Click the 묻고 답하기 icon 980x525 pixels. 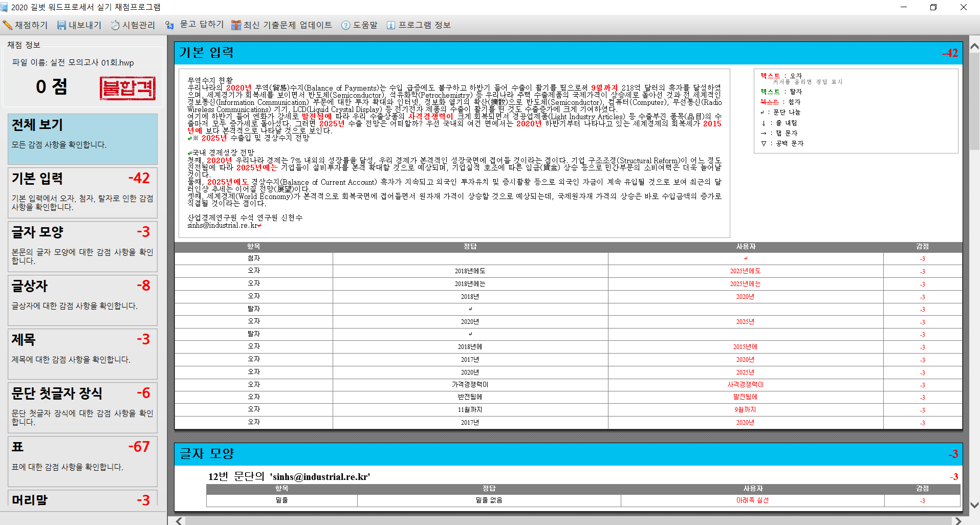[x=169, y=25]
